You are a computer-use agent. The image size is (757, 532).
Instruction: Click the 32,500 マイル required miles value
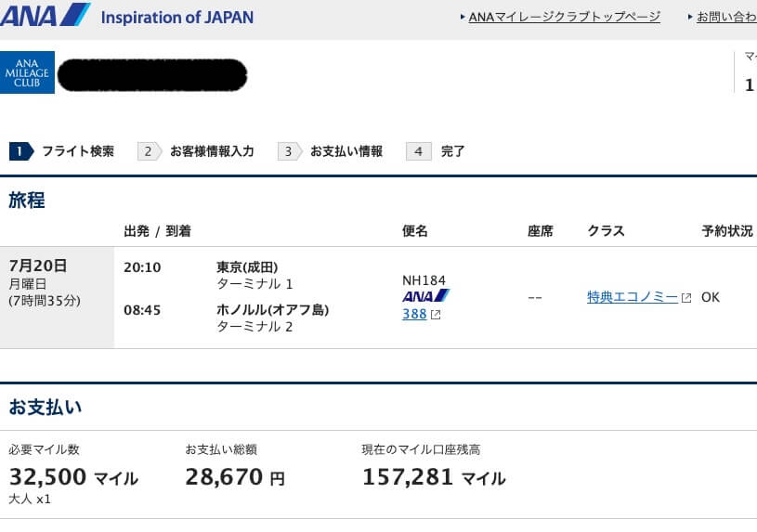pyautogui.click(x=73, y=478)
